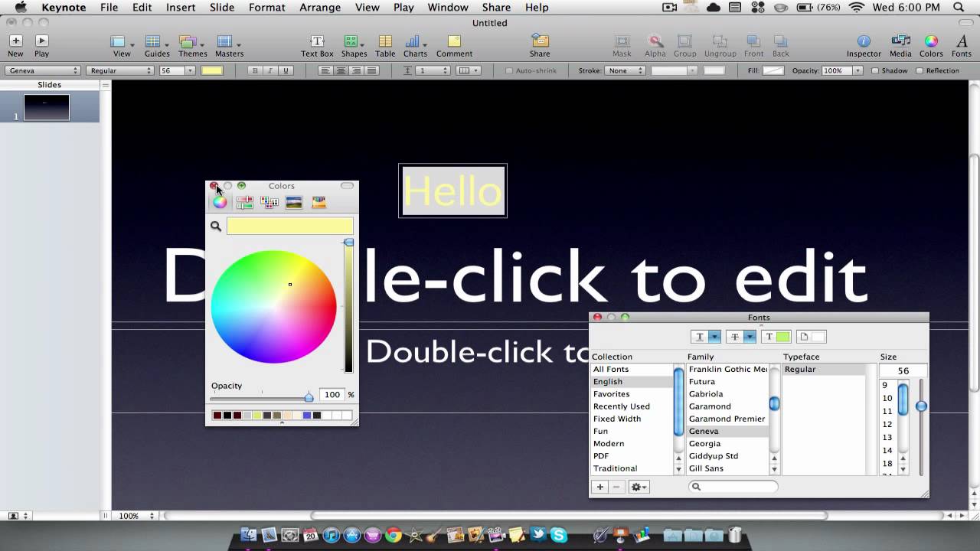
Task: Enable the Shadow checkbox
Action: [875, 70]
